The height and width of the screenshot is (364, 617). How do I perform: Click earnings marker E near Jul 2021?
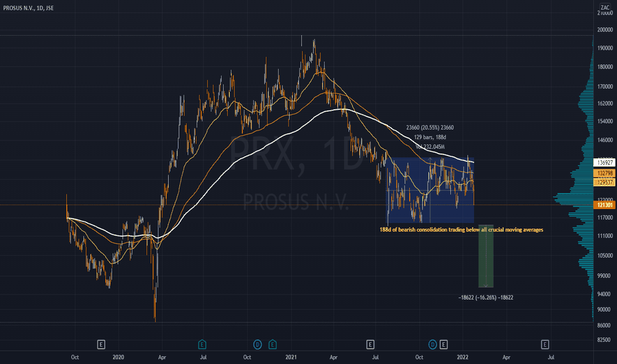point(370,345)
